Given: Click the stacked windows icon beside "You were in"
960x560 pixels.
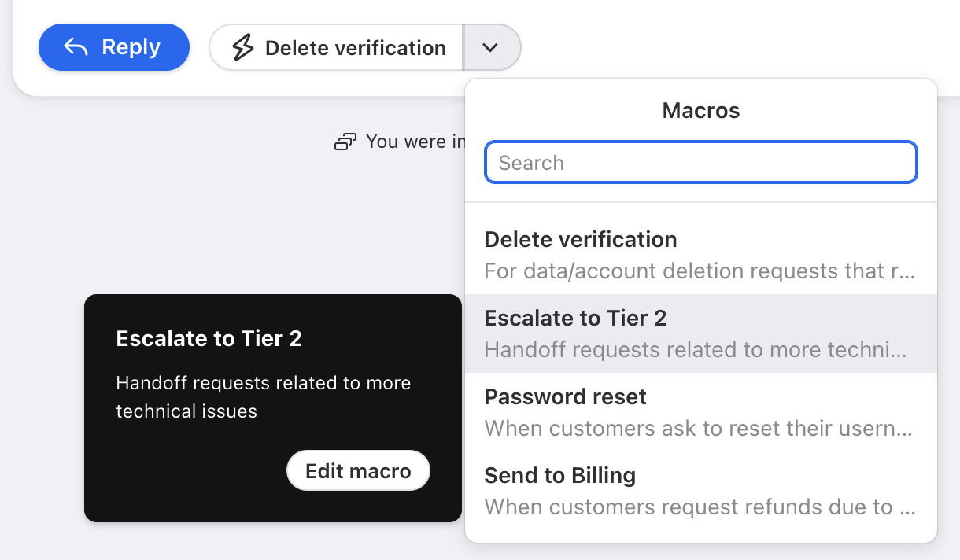Looking at the screenshot, I should 345,142.
